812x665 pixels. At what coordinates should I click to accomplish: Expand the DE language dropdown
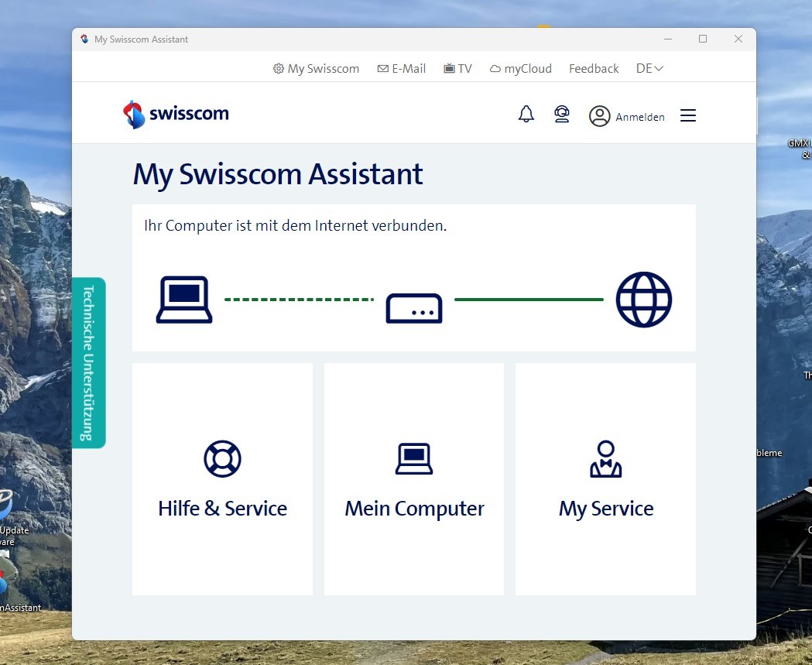pos(649,68)
